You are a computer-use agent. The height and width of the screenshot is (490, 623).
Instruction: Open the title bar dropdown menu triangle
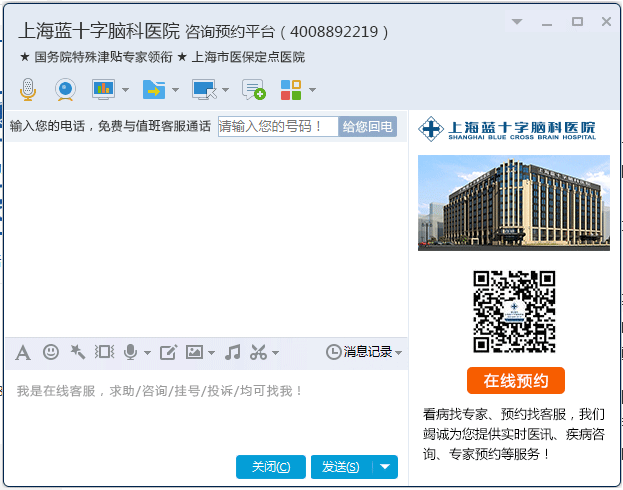517,21
